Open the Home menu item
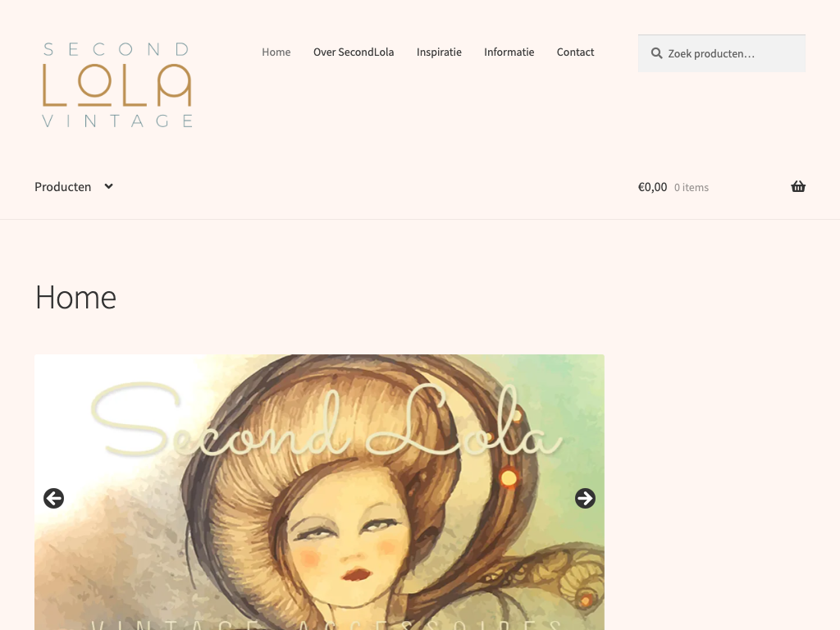This screenshot has width=840, height=630. pyautogui.click(x=276, y=52)
